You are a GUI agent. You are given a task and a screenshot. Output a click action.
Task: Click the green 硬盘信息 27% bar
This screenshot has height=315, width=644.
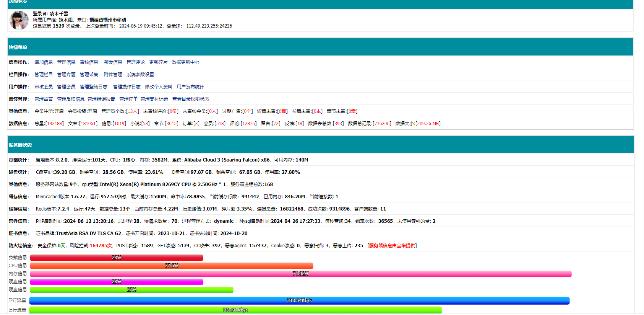tap(131, 290)
